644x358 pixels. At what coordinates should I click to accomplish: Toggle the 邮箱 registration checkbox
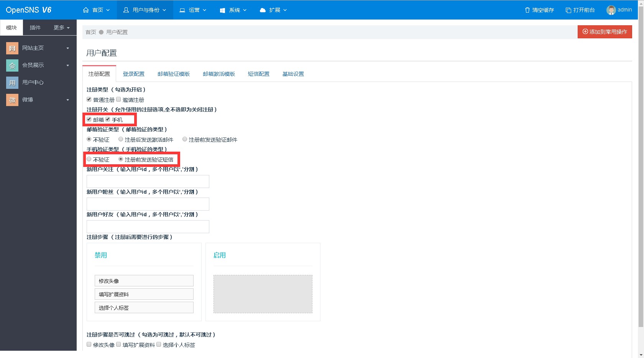click(x=89, y=119)
